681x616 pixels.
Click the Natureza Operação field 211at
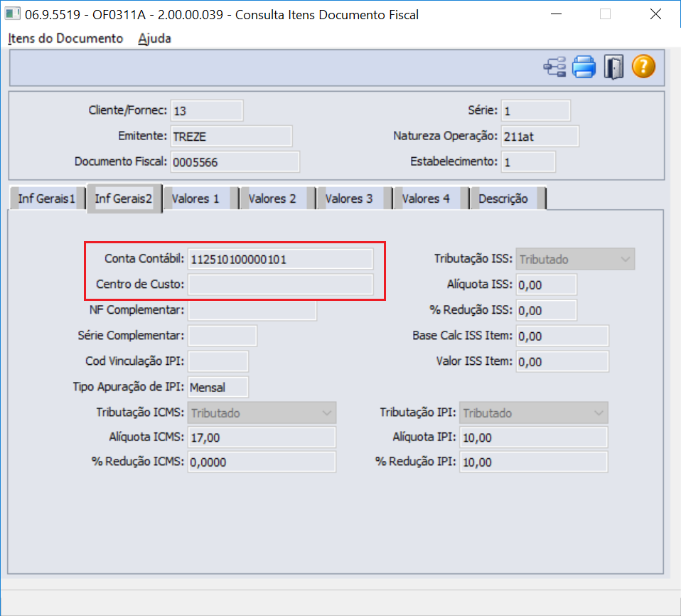(540, 136)
